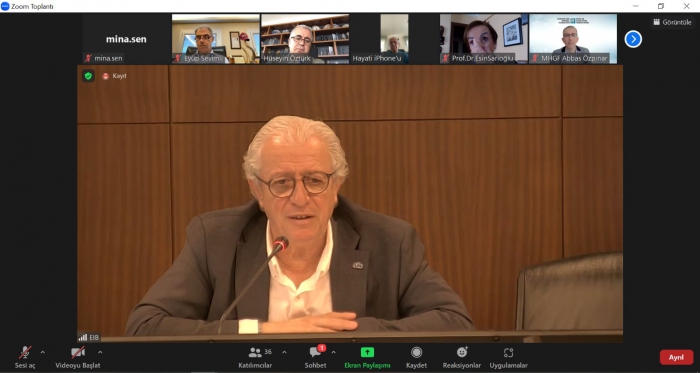Viewport: 700px width, 373px height.
Task: Expand the arrow next to Sohbet
Action: coord(333,352)
